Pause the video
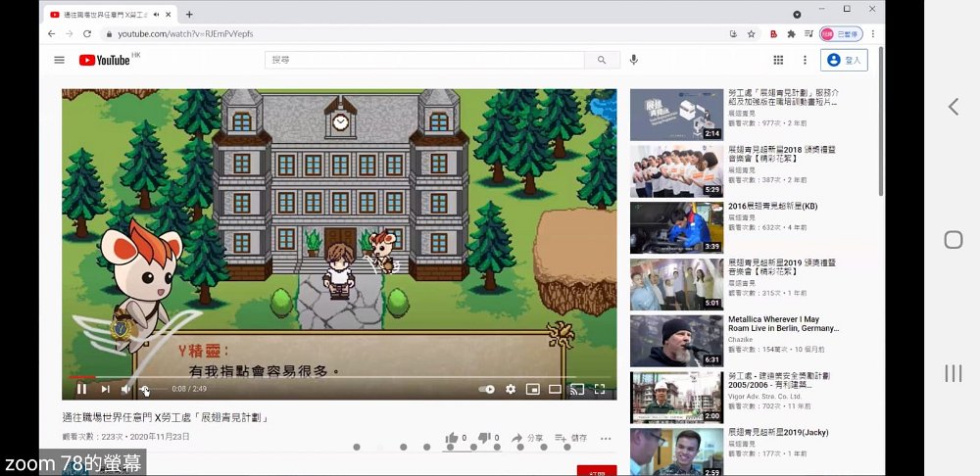980x476 pixels. pyautogui.click(x=82, y=389)
